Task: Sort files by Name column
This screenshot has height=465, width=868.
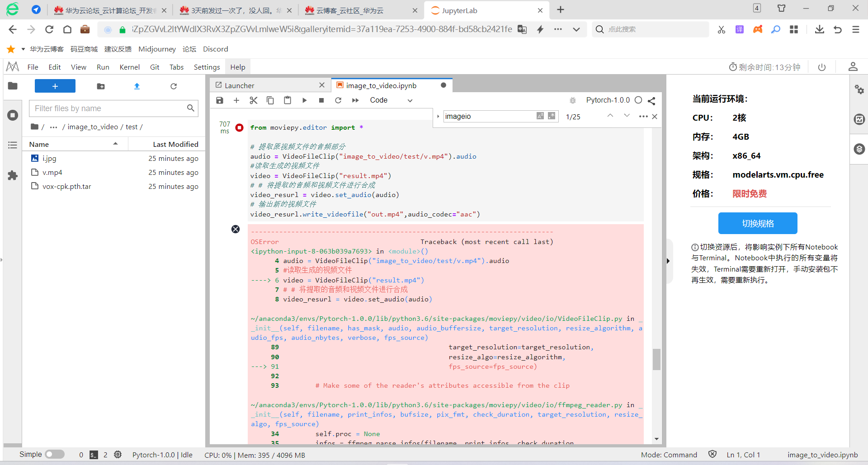Action: coord(75,144)
